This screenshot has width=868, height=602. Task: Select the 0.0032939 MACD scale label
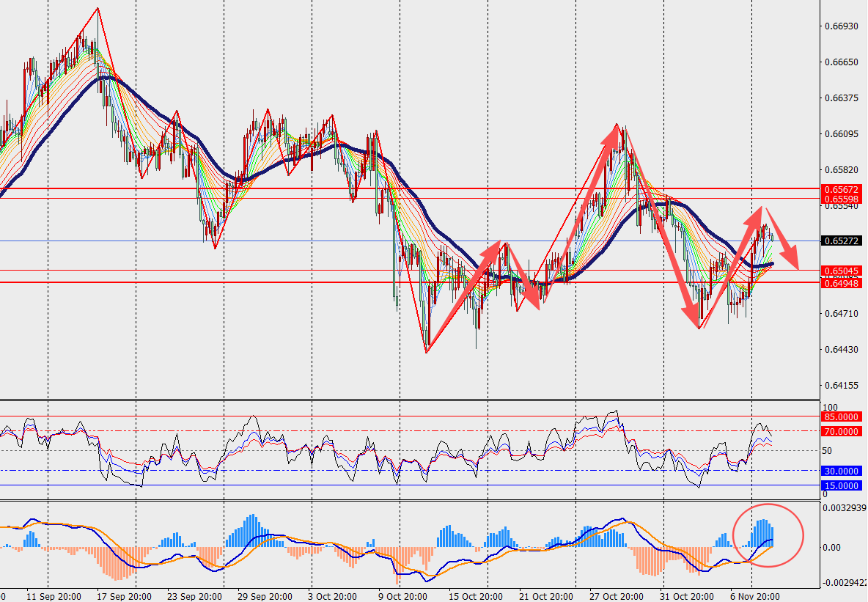click(x=844, y=507)
